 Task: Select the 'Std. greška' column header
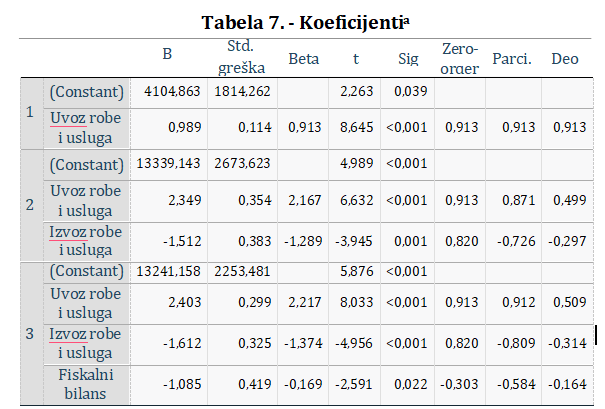(240, 58)
